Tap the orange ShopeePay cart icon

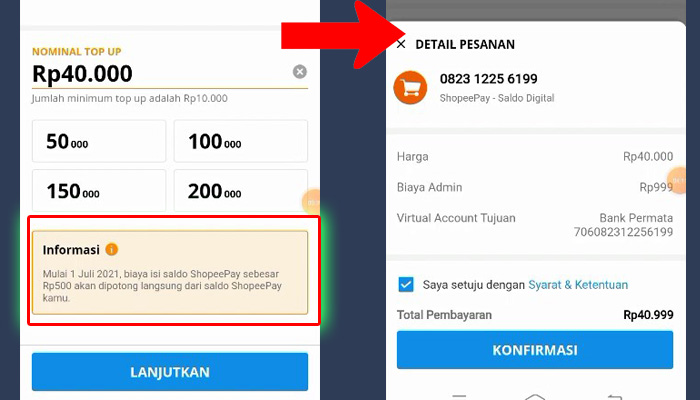click(410, 88)
